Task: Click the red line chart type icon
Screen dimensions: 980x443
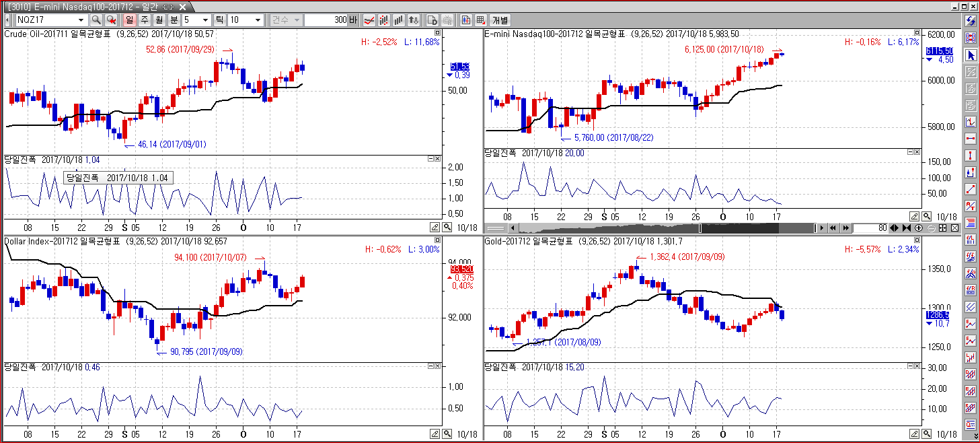Action: (369, 20)
